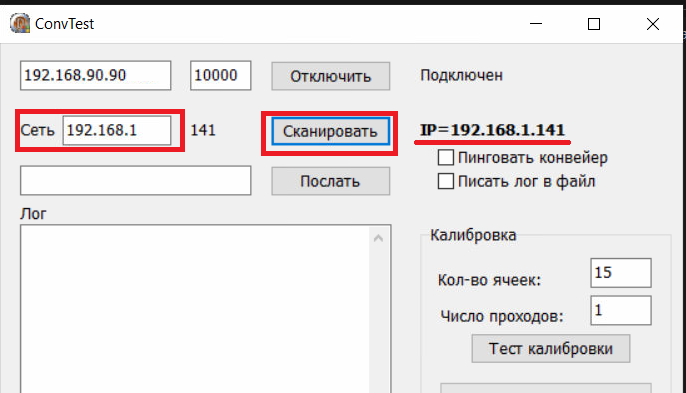This screenshot has height=393, width=686.
Task: Click the log scrollbar up arrow
Action: pyautogui.click(x=379, y=239)
